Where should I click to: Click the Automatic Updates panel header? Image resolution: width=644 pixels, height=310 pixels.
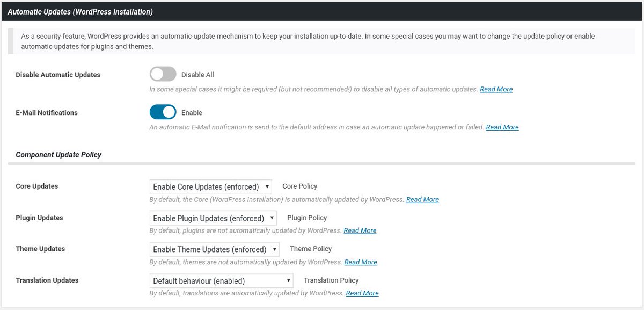pos(322,11)
